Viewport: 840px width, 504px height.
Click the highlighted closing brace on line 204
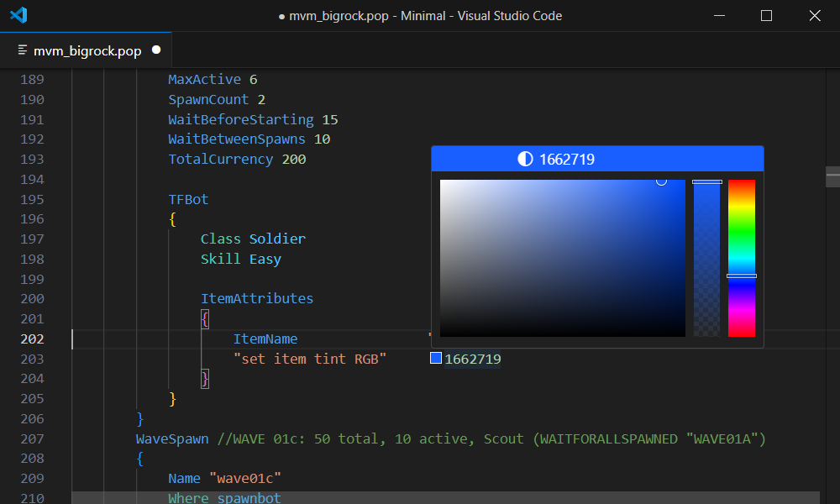tap(205, 379)
